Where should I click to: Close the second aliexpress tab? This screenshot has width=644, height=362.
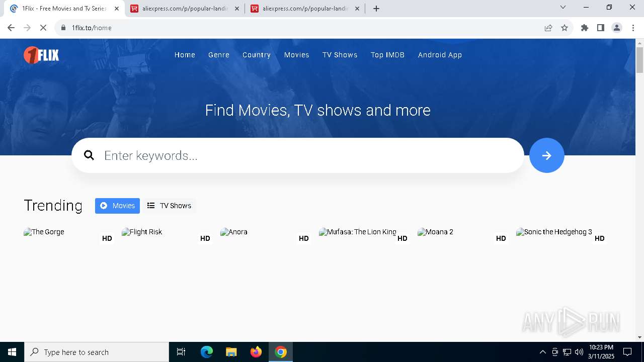pyautogui.click(x=357, y=9)
